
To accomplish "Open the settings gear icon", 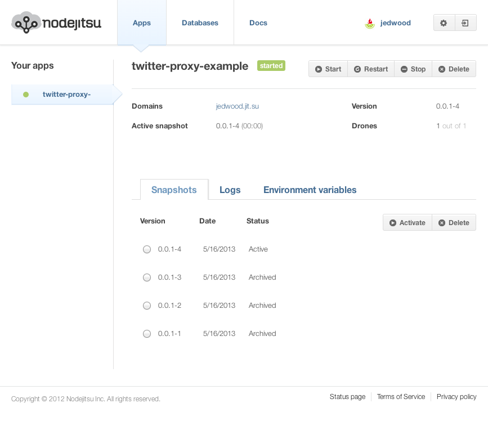I will click(x=444, y=23).
